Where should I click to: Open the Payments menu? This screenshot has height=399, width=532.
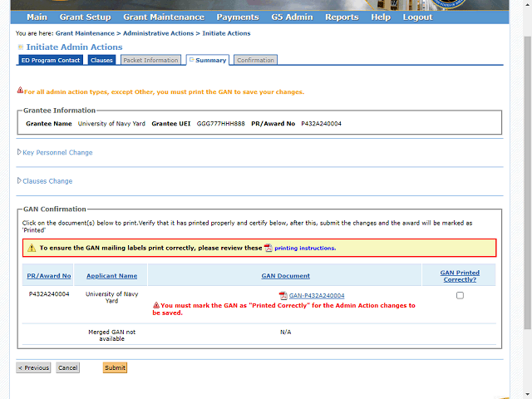click(238, 17)
